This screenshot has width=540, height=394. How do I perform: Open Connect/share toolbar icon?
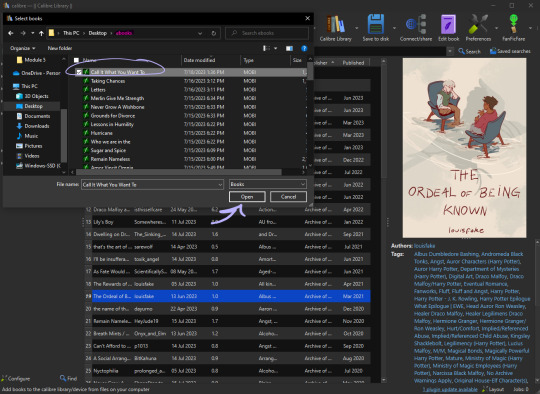pyautogui.click(x=416, y=28)
